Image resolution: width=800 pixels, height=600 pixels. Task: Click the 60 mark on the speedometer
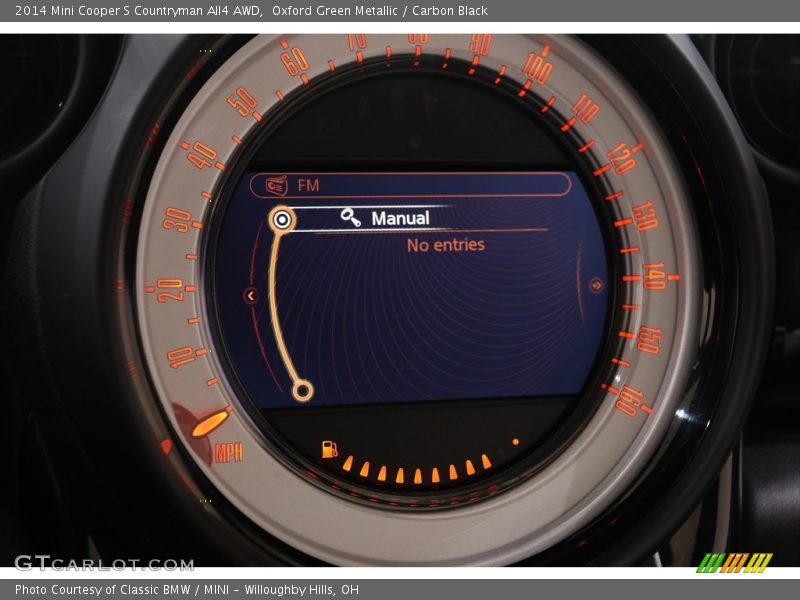tap(295, 62)
